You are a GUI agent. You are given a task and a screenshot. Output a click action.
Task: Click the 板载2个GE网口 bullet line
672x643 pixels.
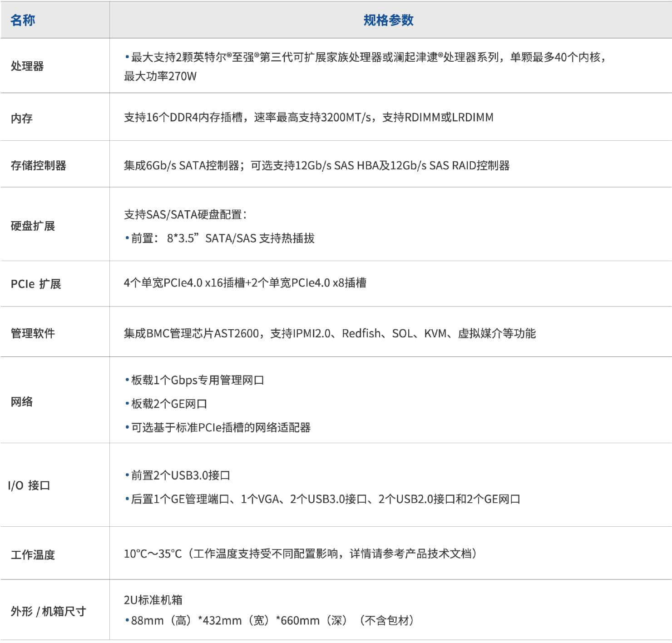click(167, 404)
